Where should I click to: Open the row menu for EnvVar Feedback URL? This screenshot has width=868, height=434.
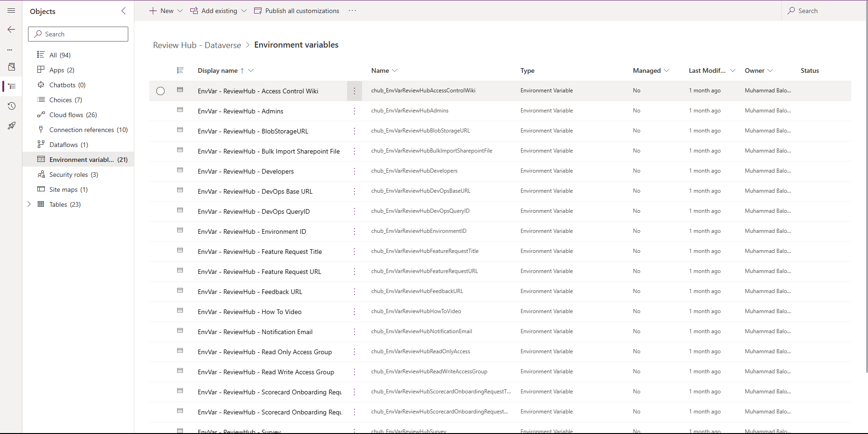(x=354, y=291)
